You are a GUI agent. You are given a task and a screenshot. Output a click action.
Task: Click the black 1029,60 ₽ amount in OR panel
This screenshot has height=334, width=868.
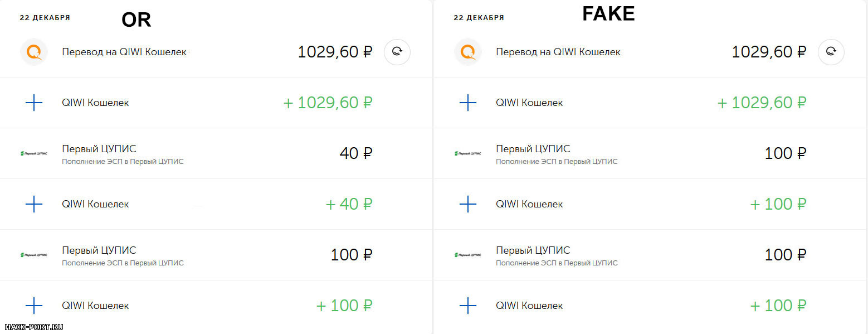click(335, 52)
